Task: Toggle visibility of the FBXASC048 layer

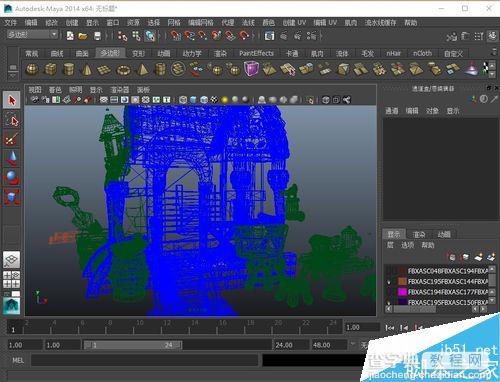Action: [x=389, y=271]
